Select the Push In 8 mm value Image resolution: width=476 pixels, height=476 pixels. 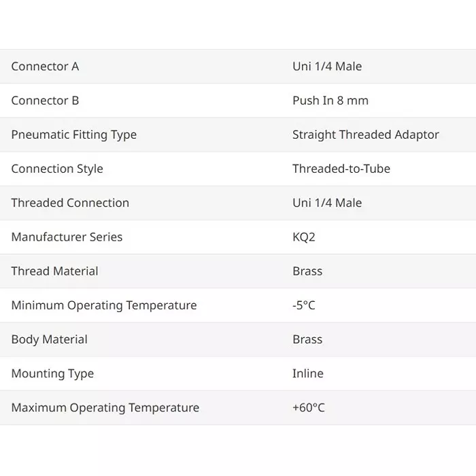pyautogui.click(x=330, y=101)
